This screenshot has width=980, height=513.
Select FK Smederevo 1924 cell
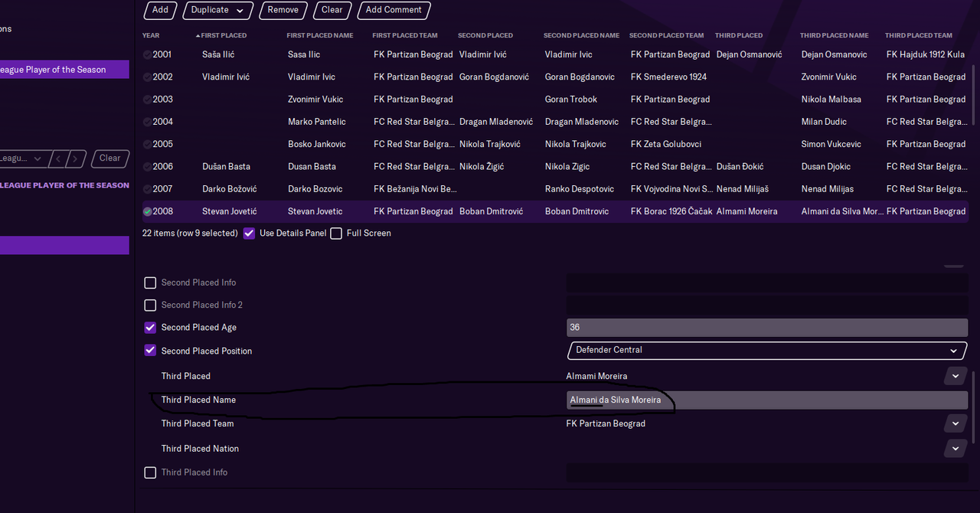coord(668,77)
